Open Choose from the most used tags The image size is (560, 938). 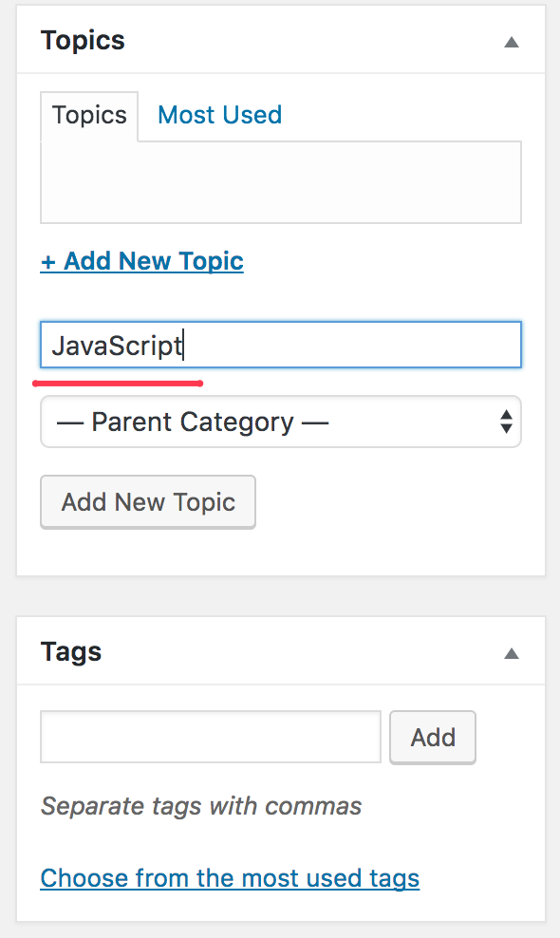[x=230, y=878]
